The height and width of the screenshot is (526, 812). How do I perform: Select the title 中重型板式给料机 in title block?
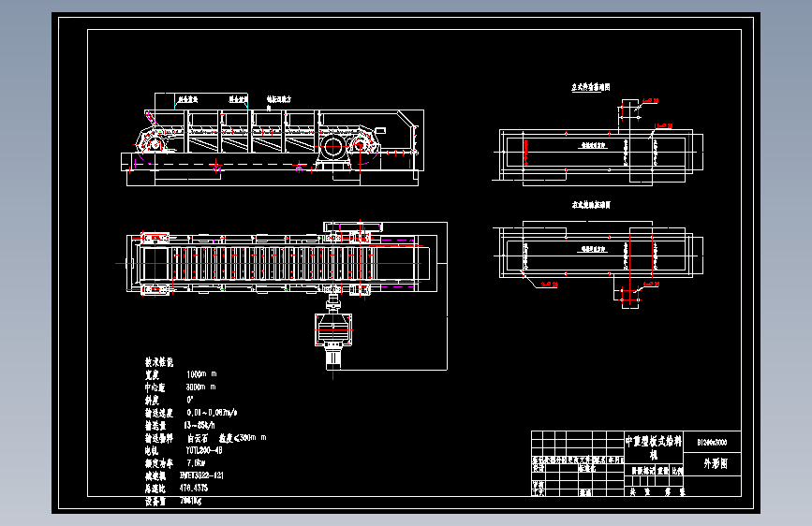click(x=654, y=447)
